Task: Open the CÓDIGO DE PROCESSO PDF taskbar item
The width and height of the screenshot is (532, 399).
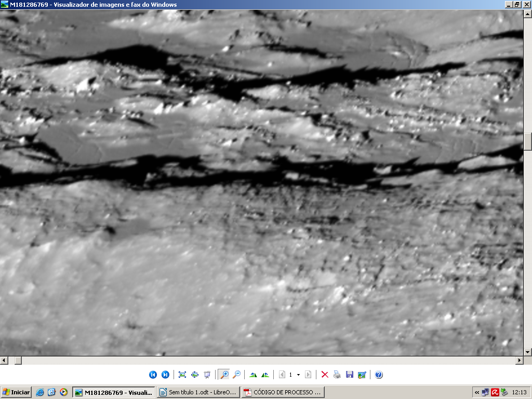Action: (x=283, y=392)
